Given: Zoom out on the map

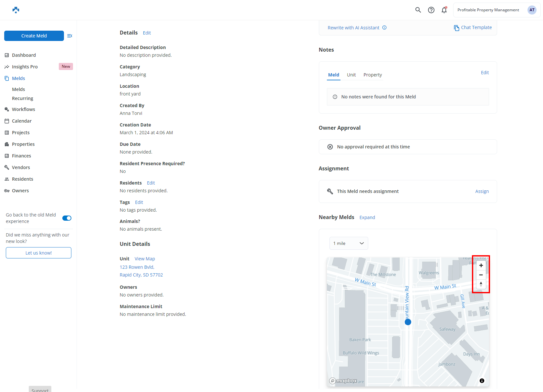Looking at the screenshot, I should pyautogui.click(x=481, y=275).
